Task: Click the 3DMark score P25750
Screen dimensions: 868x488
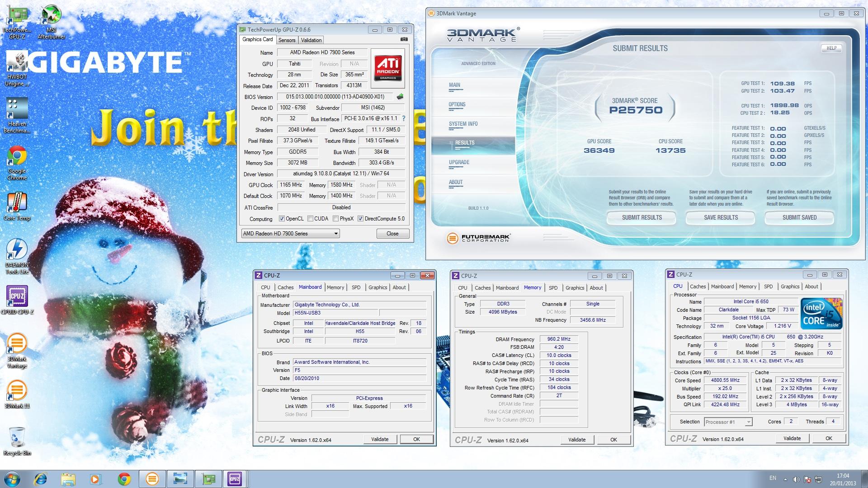Action: 636,110
